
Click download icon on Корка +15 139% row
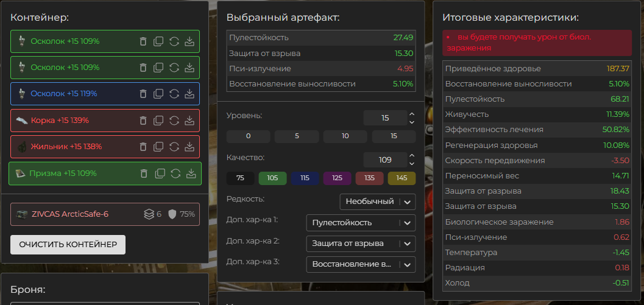[x=189, y=121]
